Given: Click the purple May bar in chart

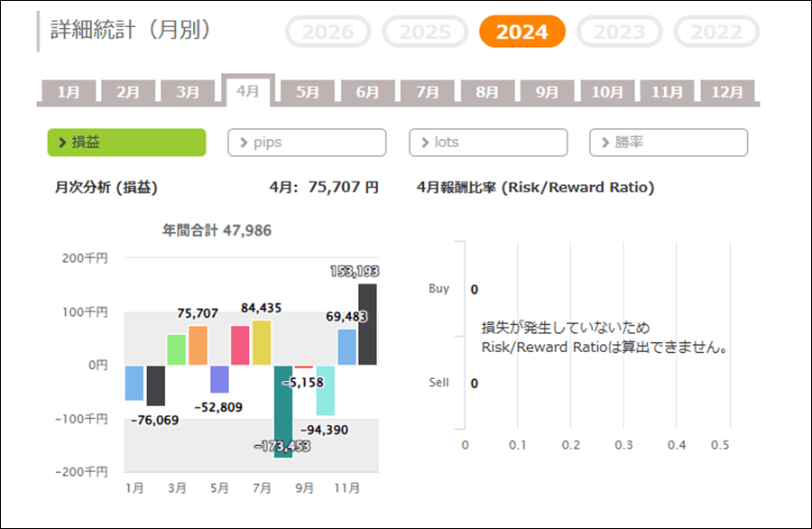Looking at the screenshot, I should [219, 379].
